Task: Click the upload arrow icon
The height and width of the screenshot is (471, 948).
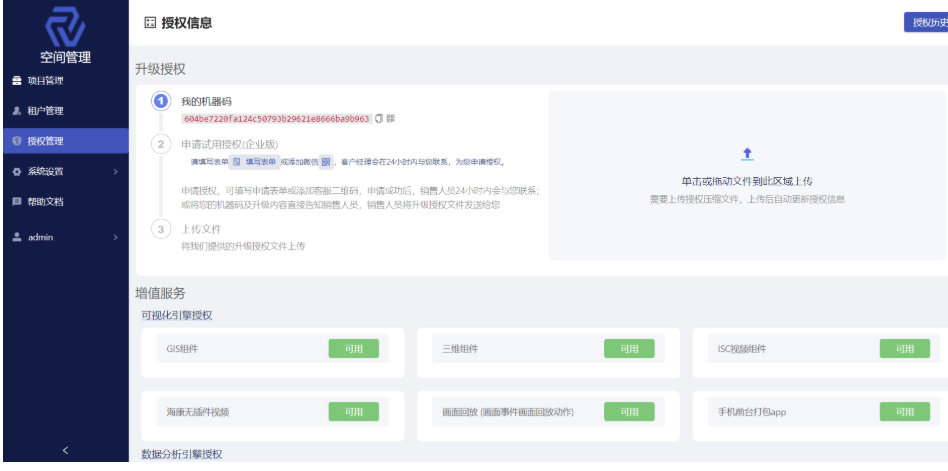Action: click(747, 154)
